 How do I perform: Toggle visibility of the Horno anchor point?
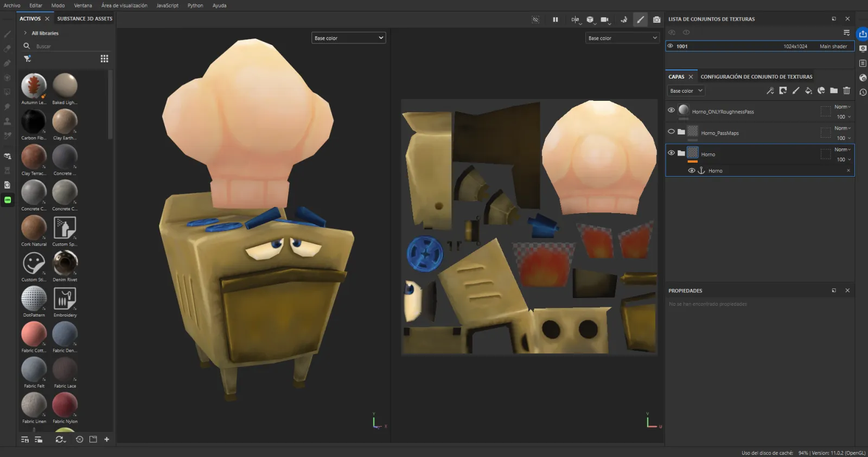click(692, 170)
